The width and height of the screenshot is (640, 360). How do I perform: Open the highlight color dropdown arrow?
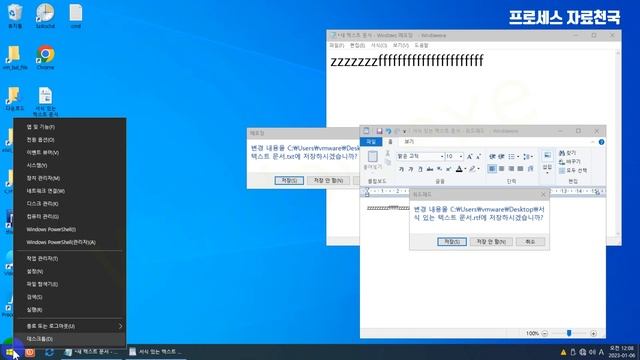click(x=478, y=169)
